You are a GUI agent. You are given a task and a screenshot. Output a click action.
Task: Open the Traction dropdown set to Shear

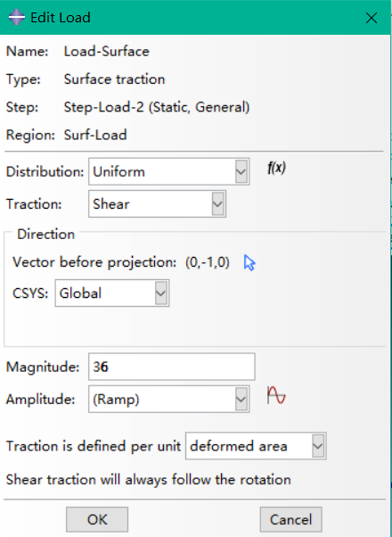point(157,204)
